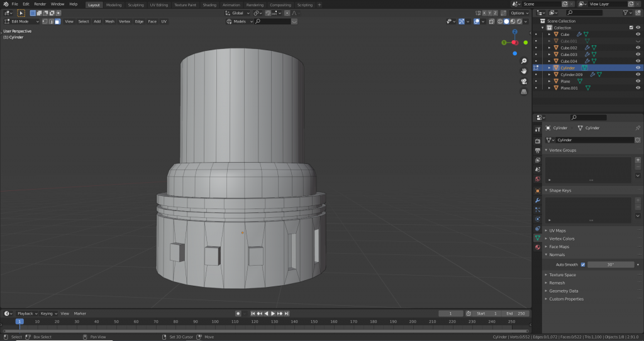Add a new vertex group with plus
This screenshot has width=644, height=341.
coord(638,160)
